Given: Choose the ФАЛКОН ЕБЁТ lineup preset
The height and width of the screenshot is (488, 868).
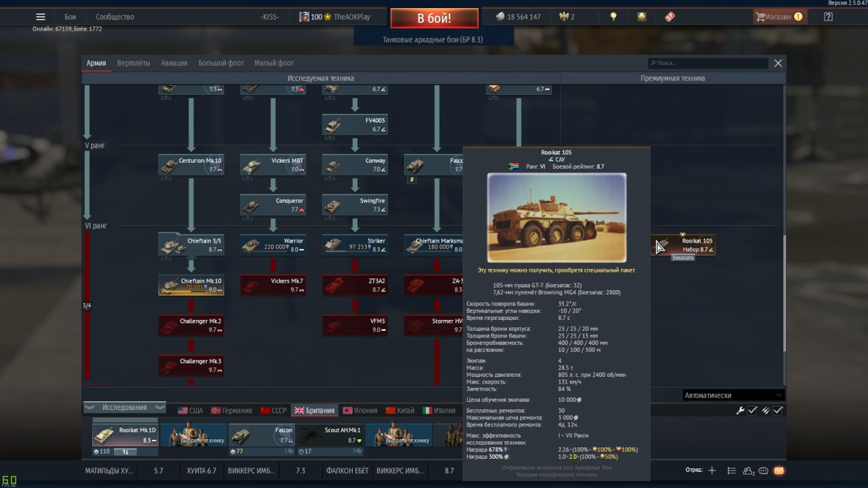Looking at the screenshot, I should tap(347, 470).
